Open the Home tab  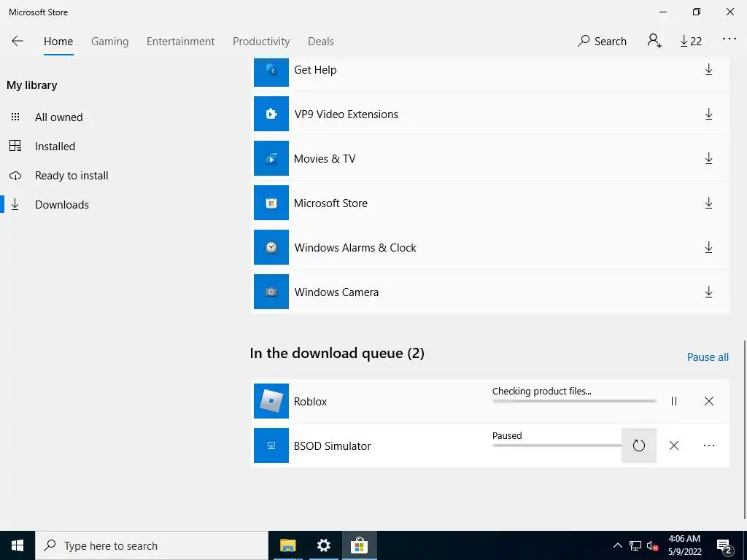58,42
